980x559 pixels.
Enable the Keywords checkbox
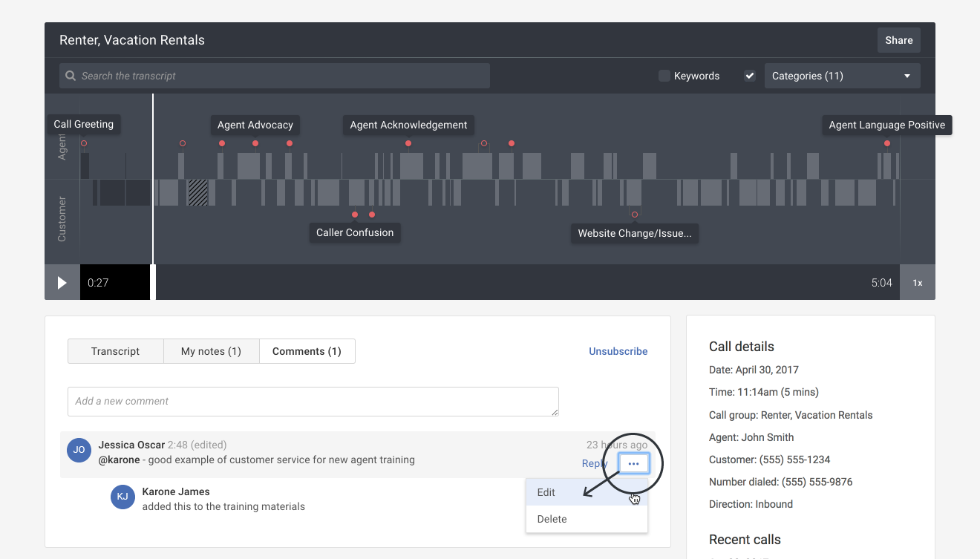(663, 75)
